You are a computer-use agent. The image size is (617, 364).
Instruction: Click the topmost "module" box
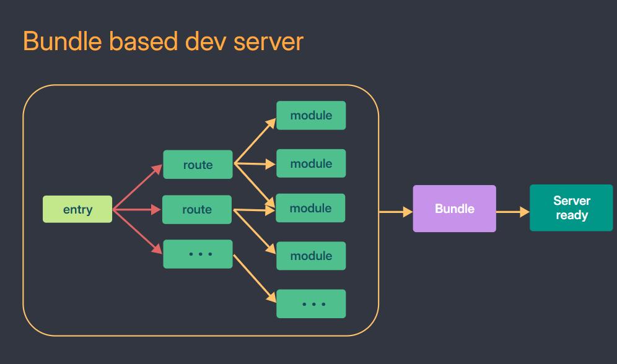click(311, 116)
